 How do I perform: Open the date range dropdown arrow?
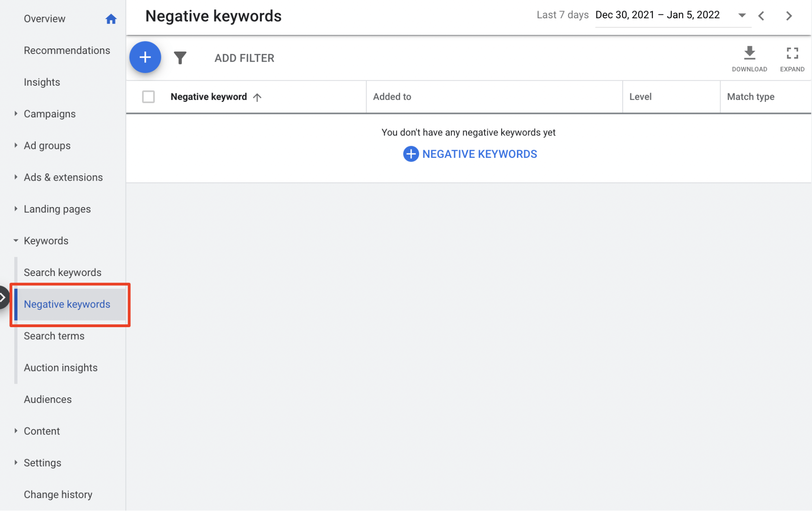point(742,15)
